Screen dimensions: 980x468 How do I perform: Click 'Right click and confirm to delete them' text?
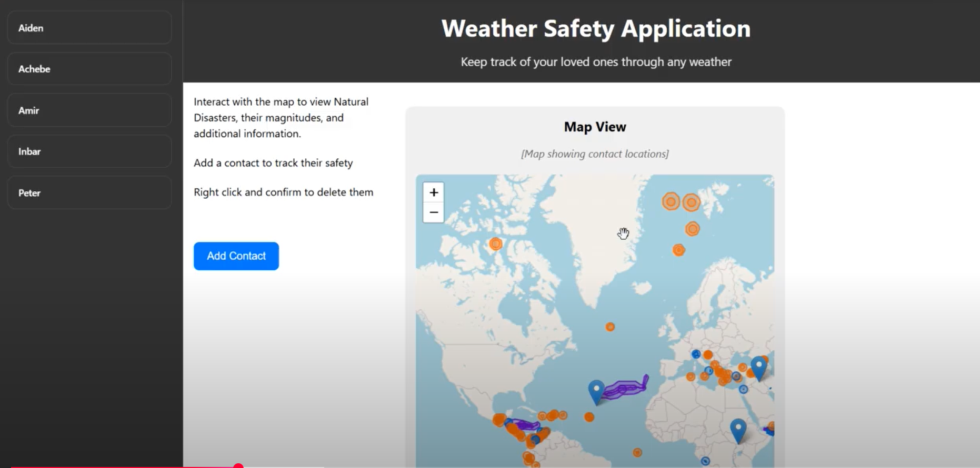click(284, 192)
